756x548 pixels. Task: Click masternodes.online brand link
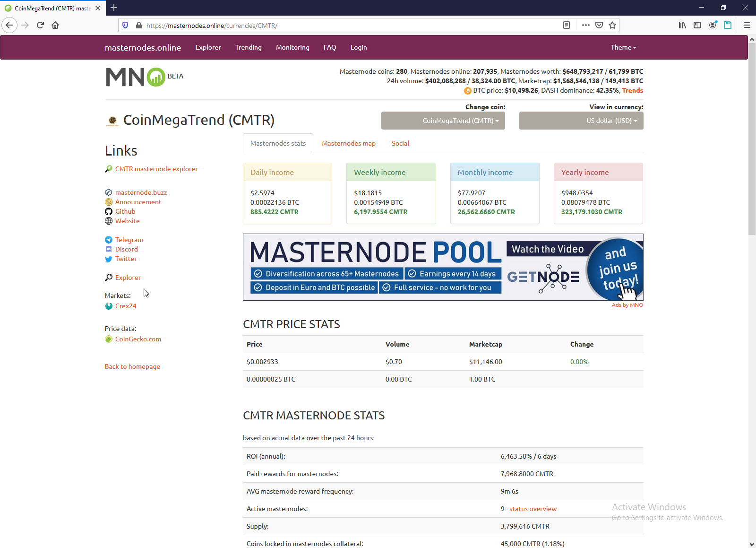click(143, 47)
